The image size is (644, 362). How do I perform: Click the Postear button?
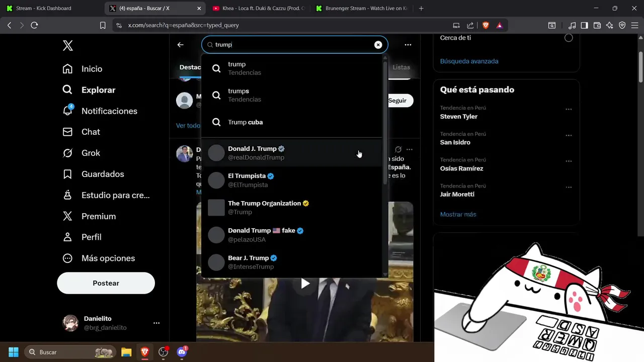coord(106,283)
